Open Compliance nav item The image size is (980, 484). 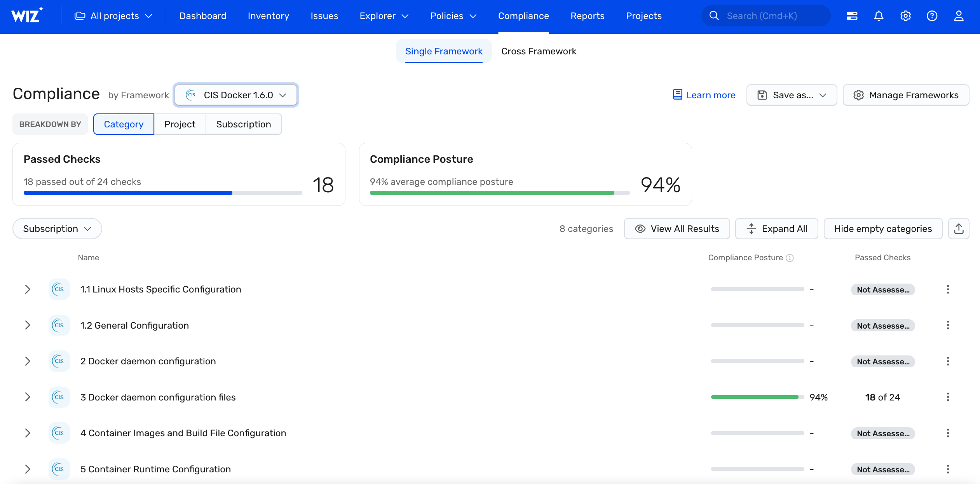523,16
